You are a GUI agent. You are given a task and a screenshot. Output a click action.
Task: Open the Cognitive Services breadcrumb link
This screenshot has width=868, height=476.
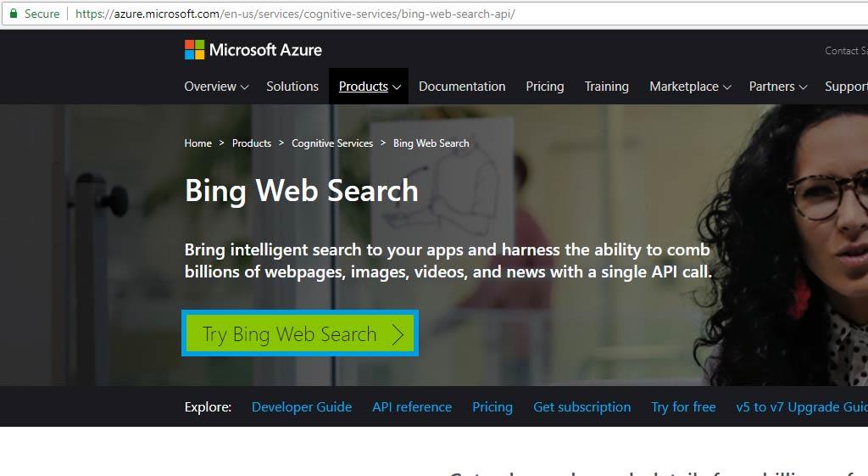[x=332, y=143]
